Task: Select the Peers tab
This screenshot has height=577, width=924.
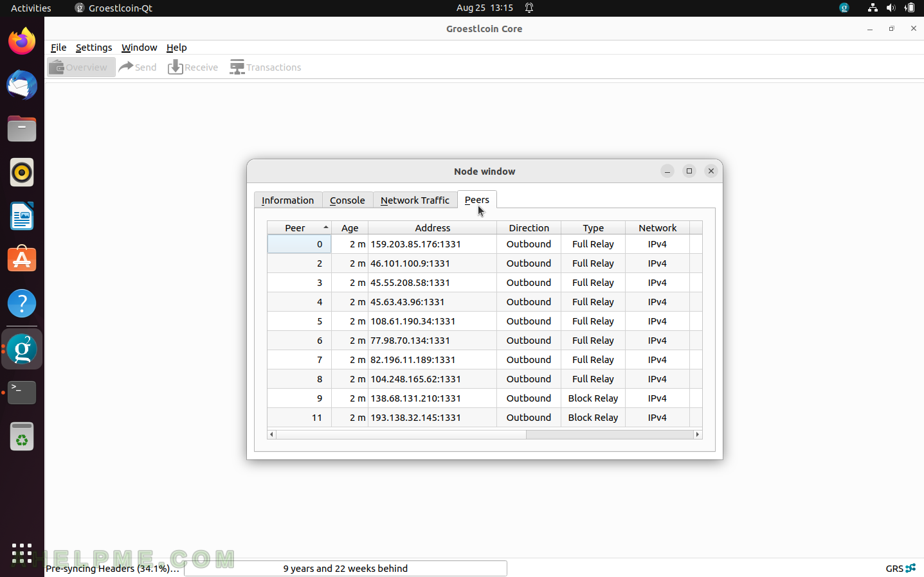Action: pyautogui.click(x=477, y=200)
